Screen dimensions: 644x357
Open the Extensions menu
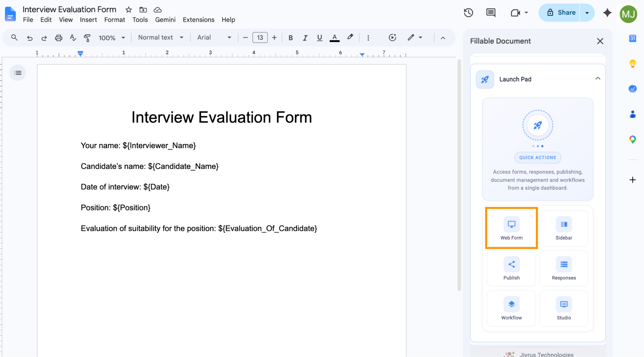tap(198, 20)
